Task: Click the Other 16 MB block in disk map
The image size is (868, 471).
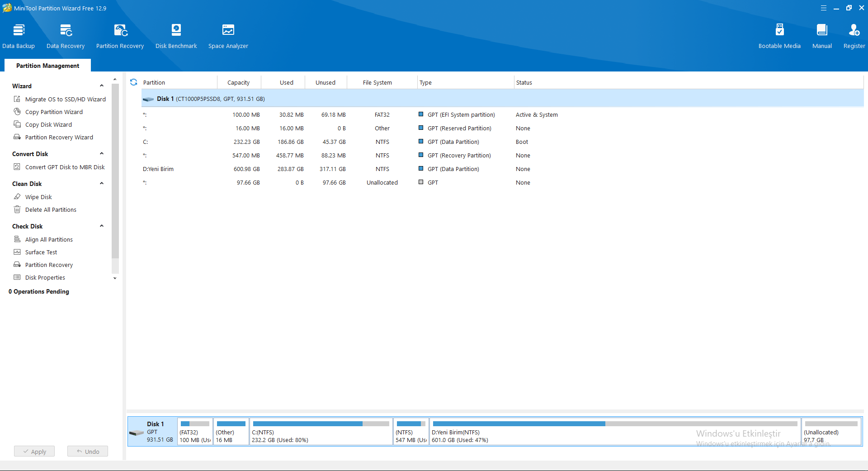Action: [231, 432]
